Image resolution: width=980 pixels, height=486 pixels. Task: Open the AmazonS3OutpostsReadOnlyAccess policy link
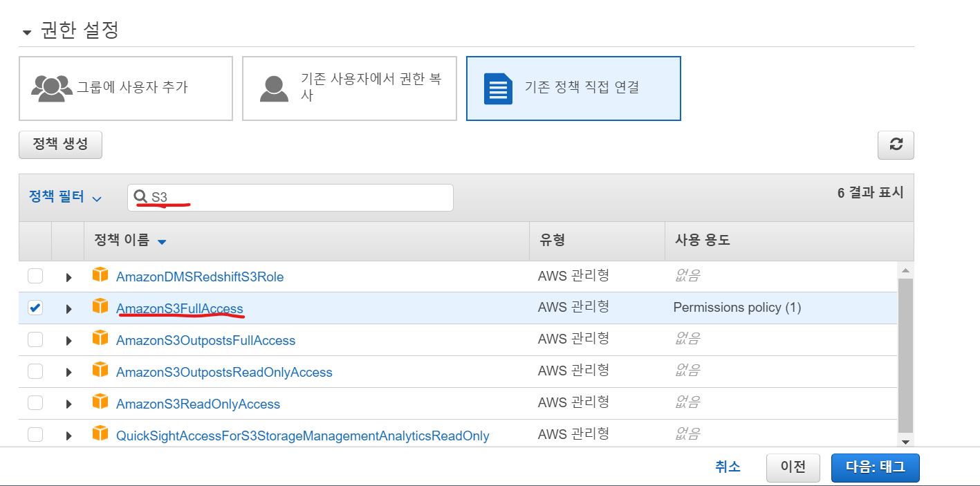pos(224,372)
